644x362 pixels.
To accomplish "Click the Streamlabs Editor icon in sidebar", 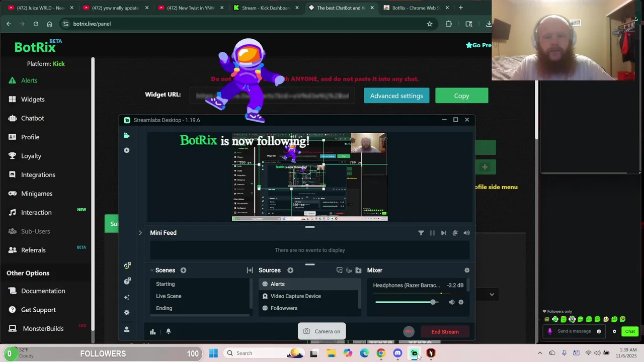I will pos(126,135).
